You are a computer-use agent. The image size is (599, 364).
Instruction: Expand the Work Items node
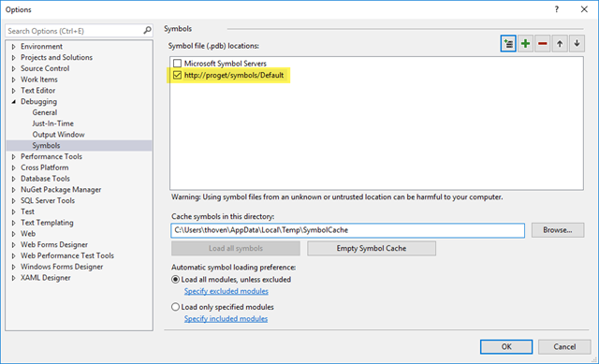tap(14, 80)
